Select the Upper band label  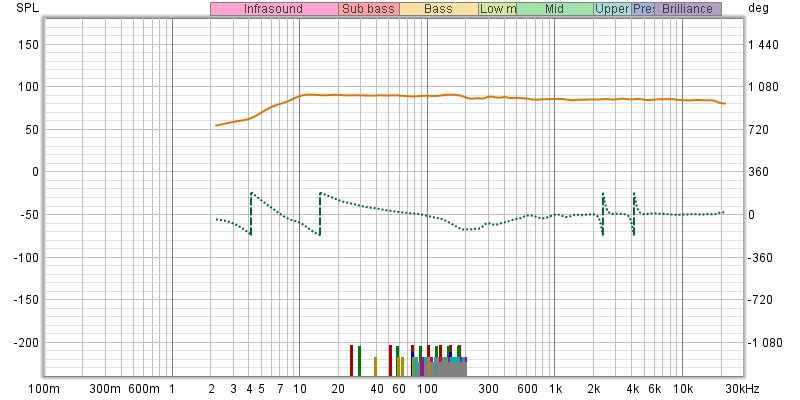coord(613,9)
